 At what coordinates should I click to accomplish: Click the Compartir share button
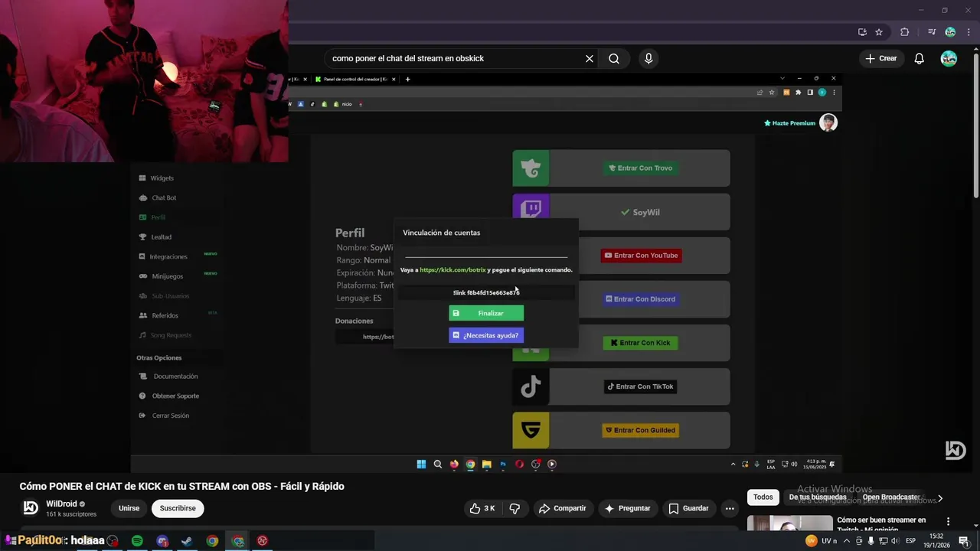(562, 508)
